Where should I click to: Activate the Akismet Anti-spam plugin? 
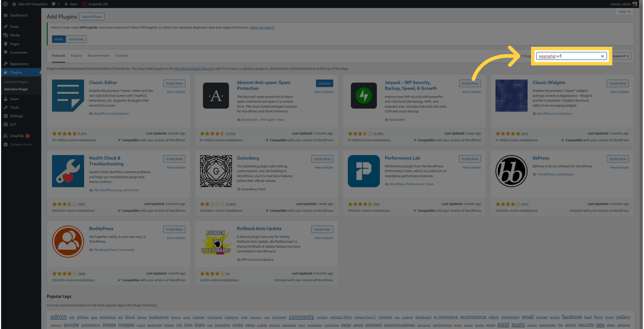pyautogui.click(x=324, y=83)
